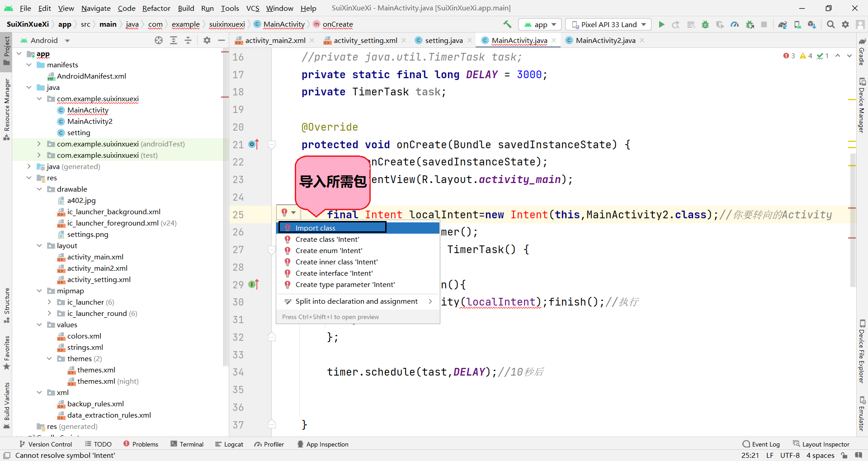The image size is (868, 461).
Task: Click the UTF-8 encoding in status bar
Action: (x=790, y=455)
